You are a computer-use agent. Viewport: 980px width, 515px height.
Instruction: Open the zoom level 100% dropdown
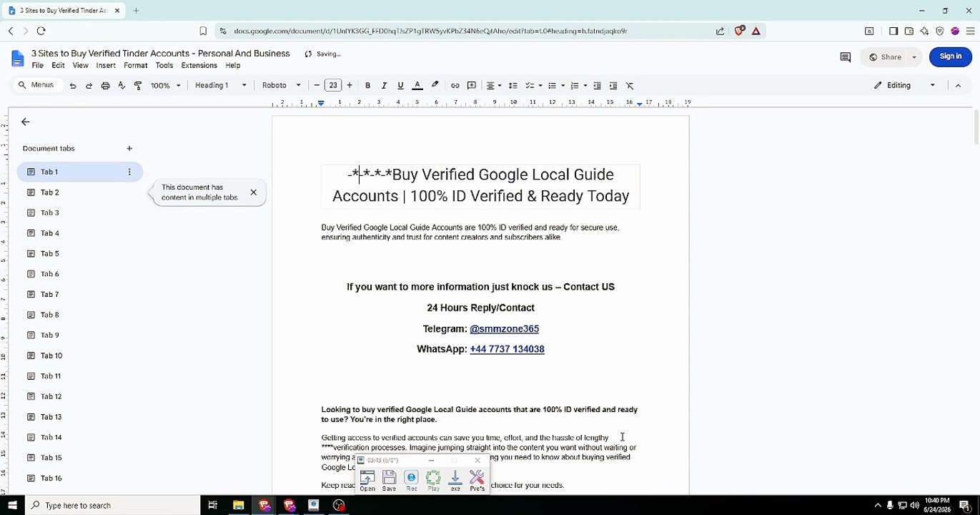tap(166, 86)
